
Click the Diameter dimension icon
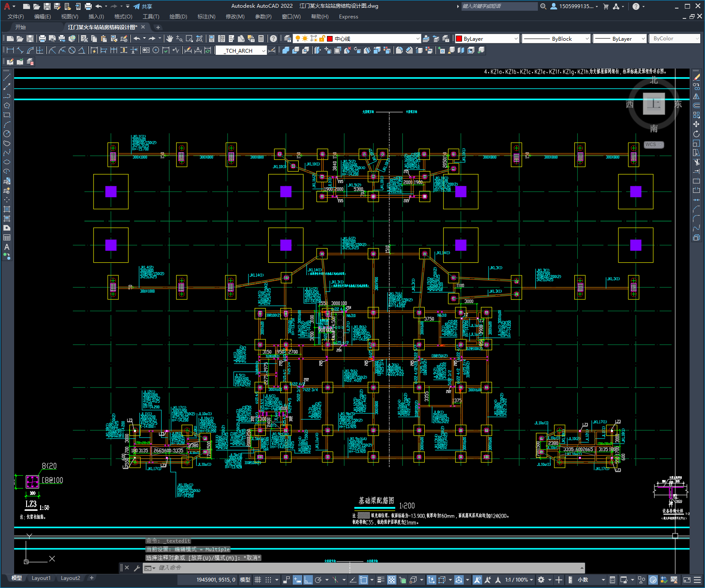point(72,50)
